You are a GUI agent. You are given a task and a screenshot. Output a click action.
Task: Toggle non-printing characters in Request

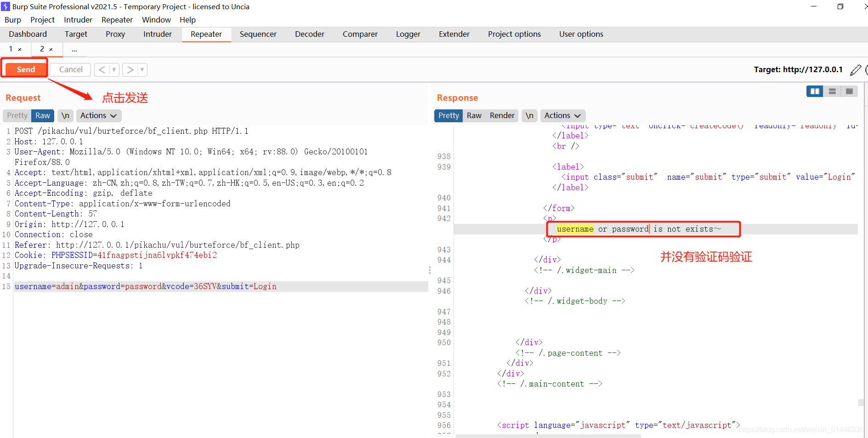[x=66, y=115]
